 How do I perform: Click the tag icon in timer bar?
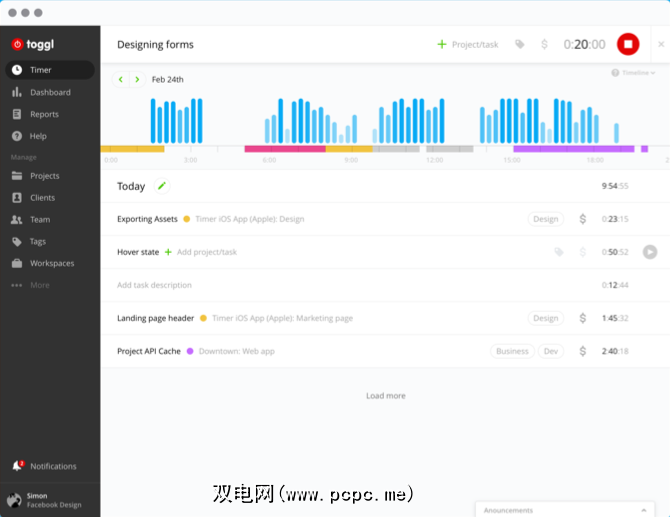pos(520,44)
